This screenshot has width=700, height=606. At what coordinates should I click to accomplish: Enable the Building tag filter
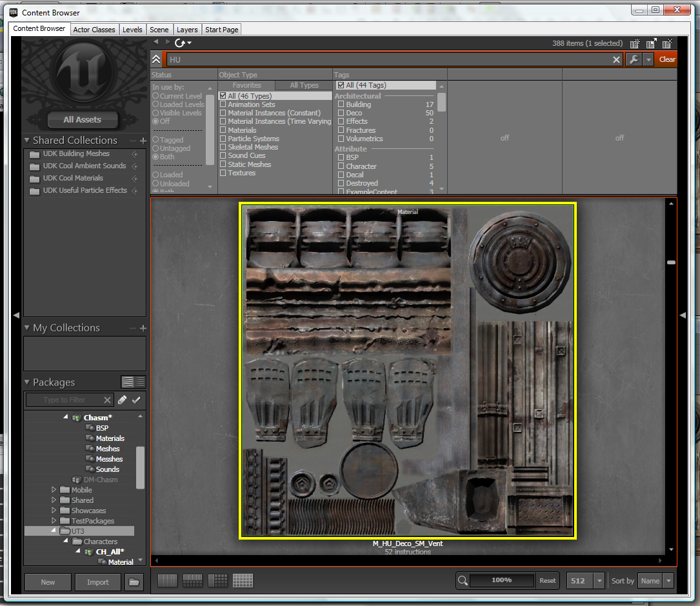click(341, 104)
